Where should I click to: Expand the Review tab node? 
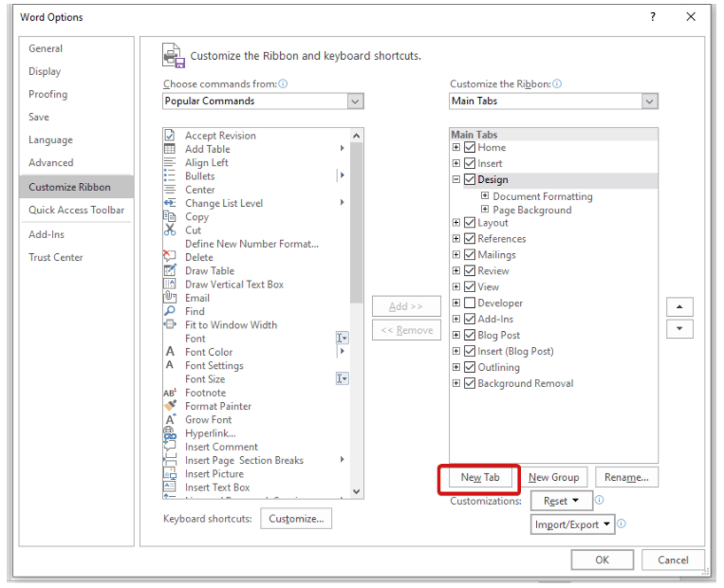pyautogui.click(x=456, y=270)
